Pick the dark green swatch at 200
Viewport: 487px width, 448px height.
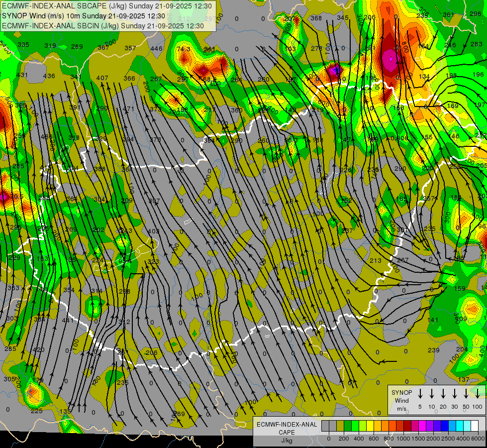[x=348, y=426]
